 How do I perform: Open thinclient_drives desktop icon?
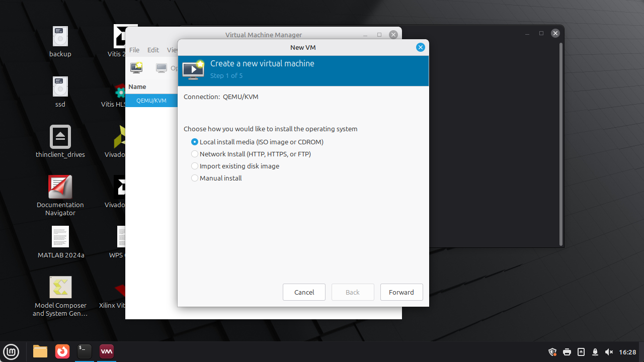(x=60, y=137)
